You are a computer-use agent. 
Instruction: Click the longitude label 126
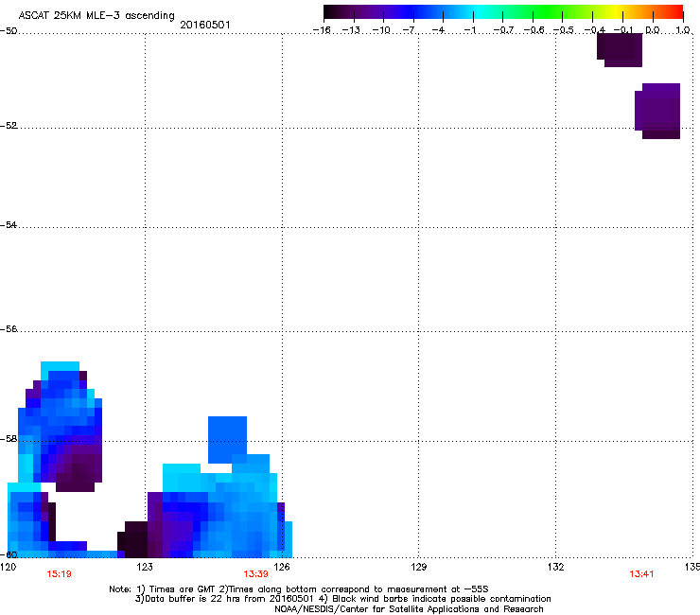[282, 567]
